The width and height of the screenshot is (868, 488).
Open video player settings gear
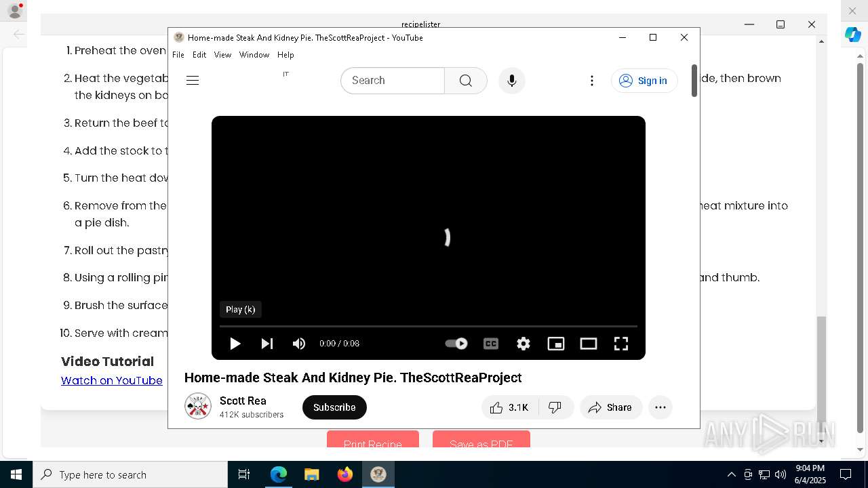(x=524, y=344)
